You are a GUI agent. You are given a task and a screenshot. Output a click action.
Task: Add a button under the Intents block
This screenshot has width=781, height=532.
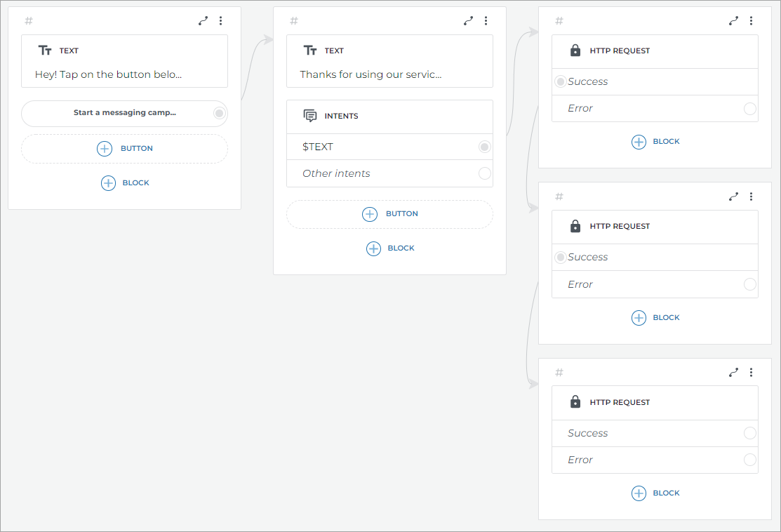click(x=389, y=214)
